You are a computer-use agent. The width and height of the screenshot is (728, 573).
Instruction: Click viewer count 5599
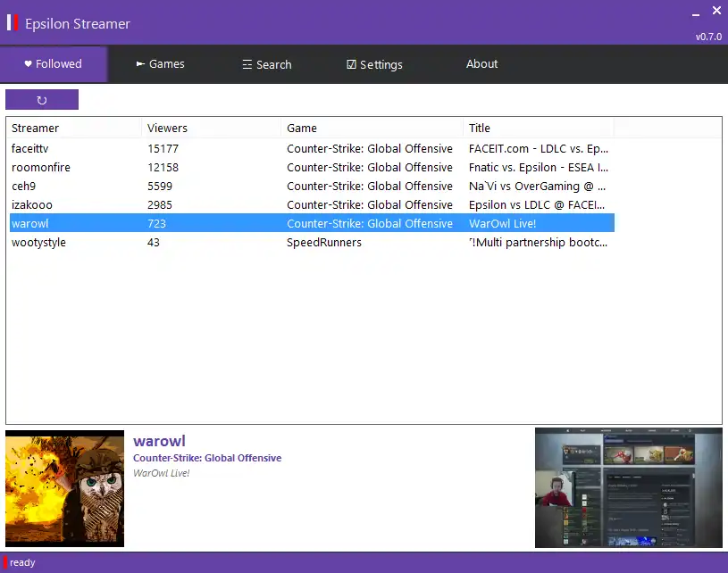[160, 186]
